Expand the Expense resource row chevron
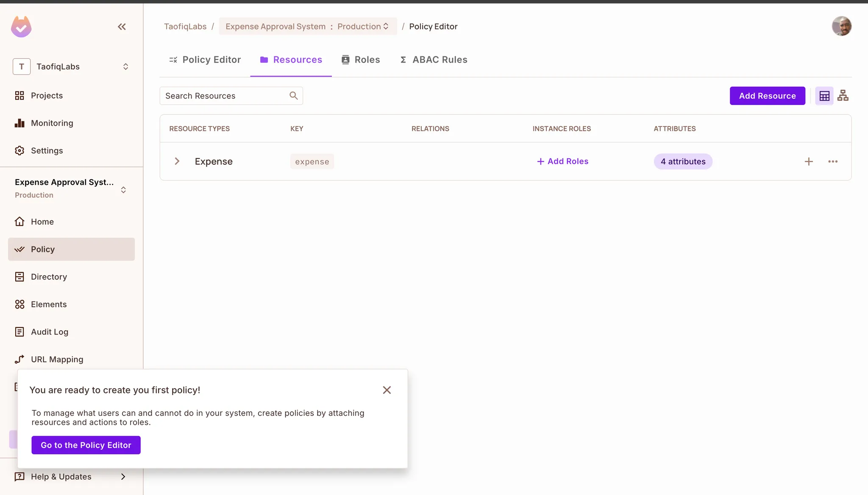868x495 pixels. [x=177, y=161]
